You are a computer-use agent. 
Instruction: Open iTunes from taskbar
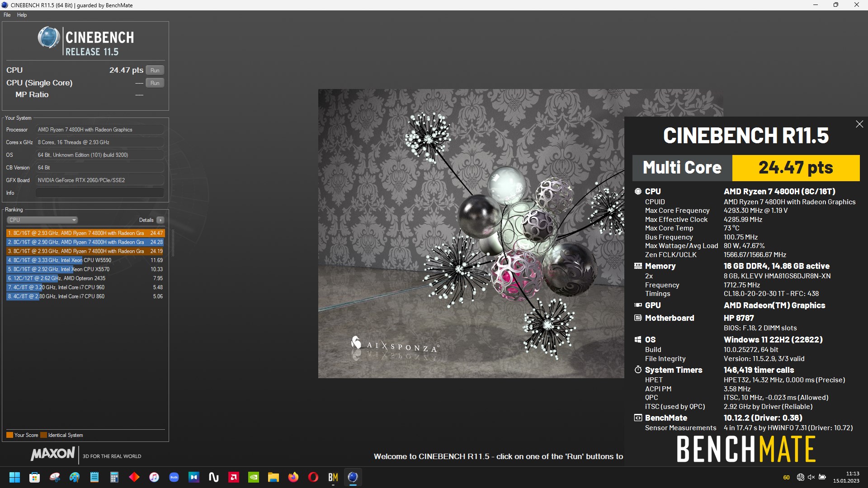coord(154,477)
